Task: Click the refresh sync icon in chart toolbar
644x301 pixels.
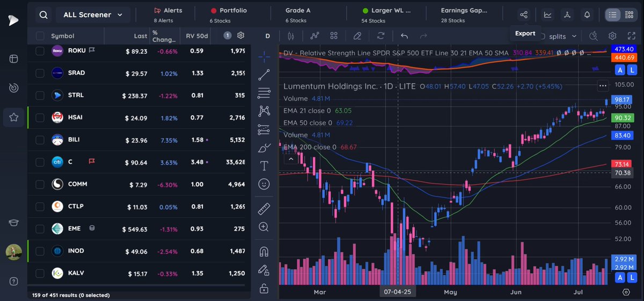Action: click(381, 36)
